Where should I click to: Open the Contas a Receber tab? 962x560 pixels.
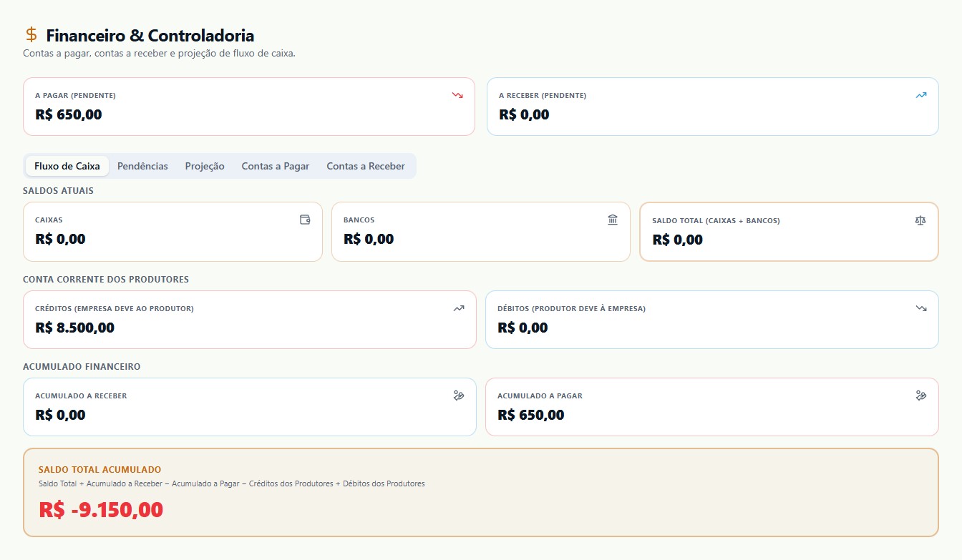click(x=366, y=166)
